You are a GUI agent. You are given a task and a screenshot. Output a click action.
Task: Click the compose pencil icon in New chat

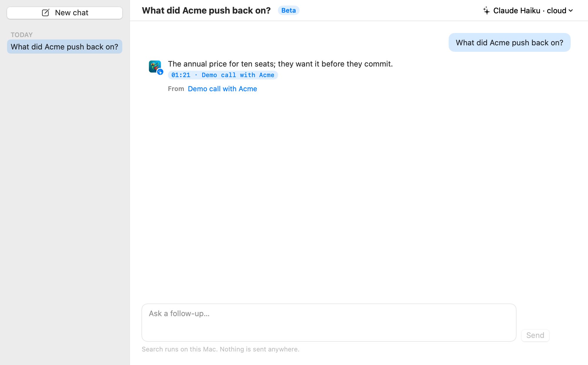tap(46, 13)
